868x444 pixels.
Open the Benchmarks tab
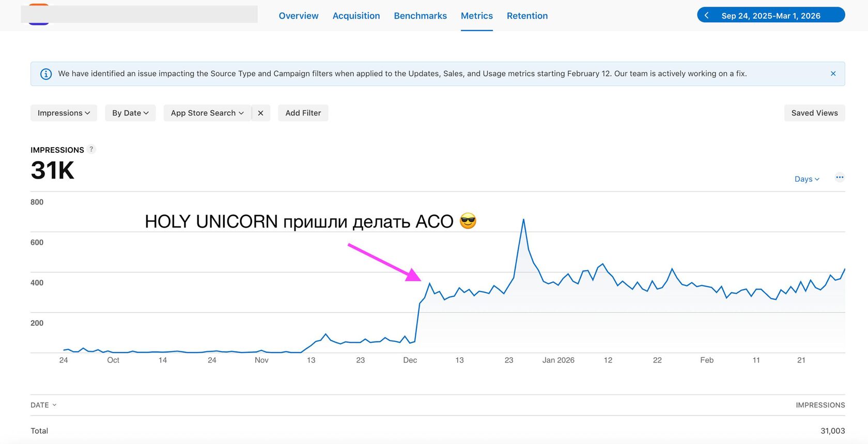pyautogui.click(x=420, y=16)
